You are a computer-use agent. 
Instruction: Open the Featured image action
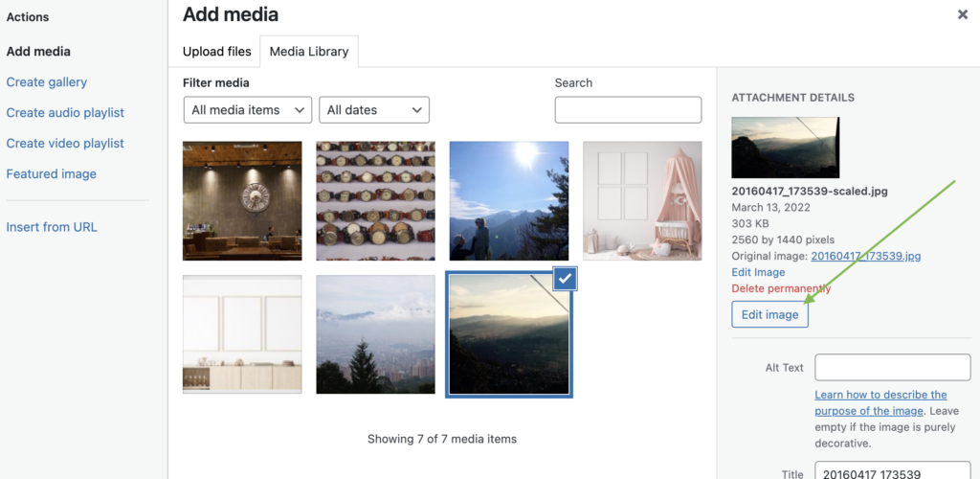coord(52,173)
